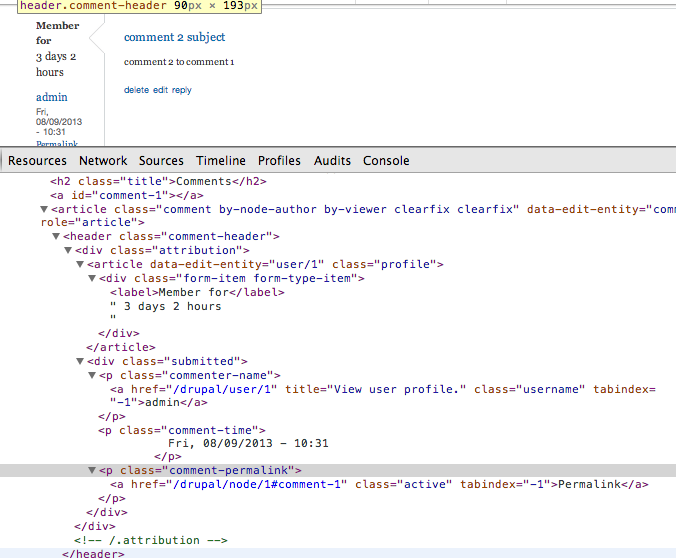
Task: Click the 'comment 2 subject' link
Action: 174,37
